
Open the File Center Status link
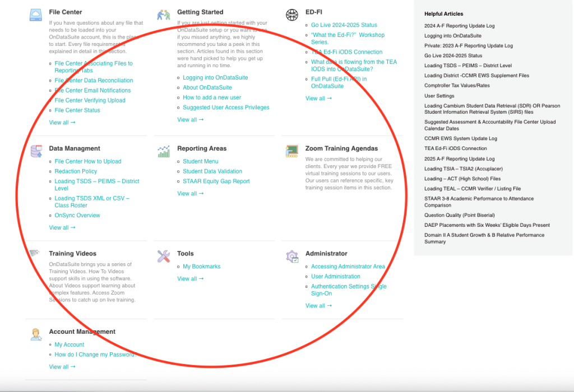[x=77, y=110]
